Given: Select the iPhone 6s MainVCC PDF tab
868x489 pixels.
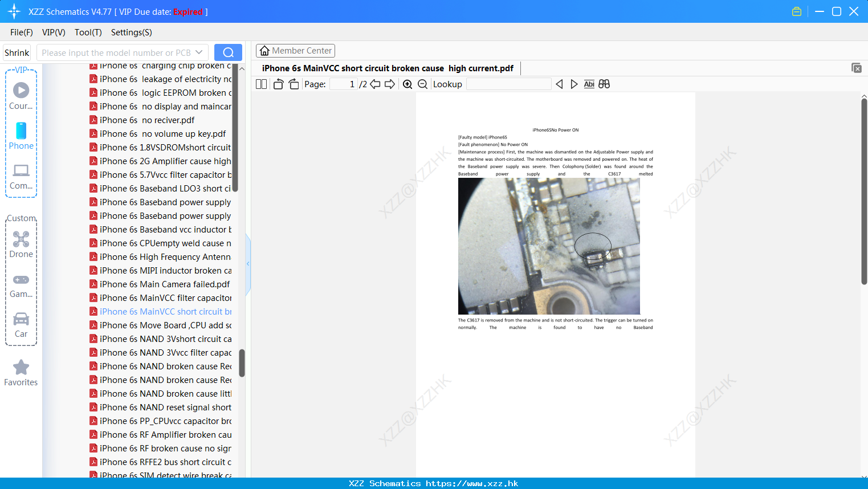Looking at the screenshot, I should (x=388, y=68).
